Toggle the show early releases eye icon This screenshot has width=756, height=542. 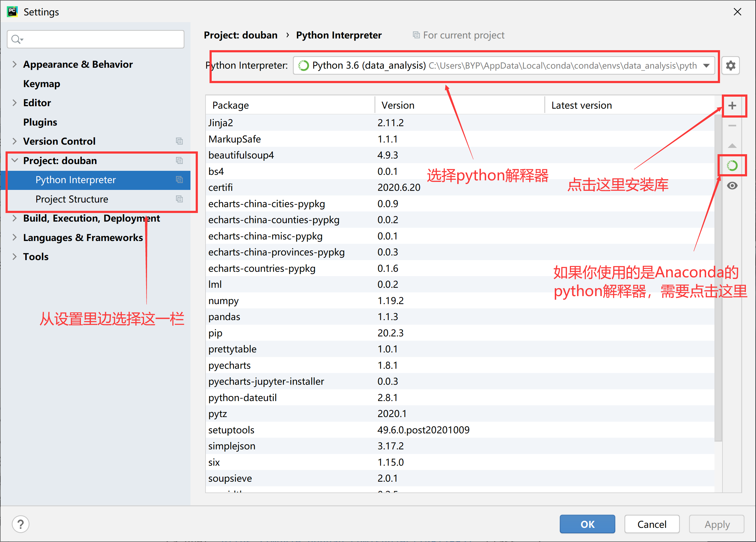[732, 186]
